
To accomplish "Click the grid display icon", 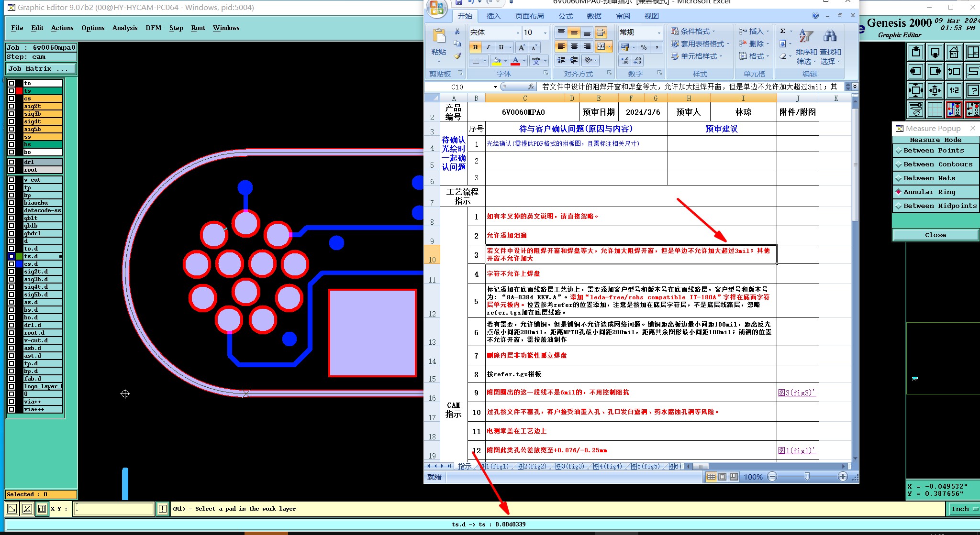I will point(935,109).
